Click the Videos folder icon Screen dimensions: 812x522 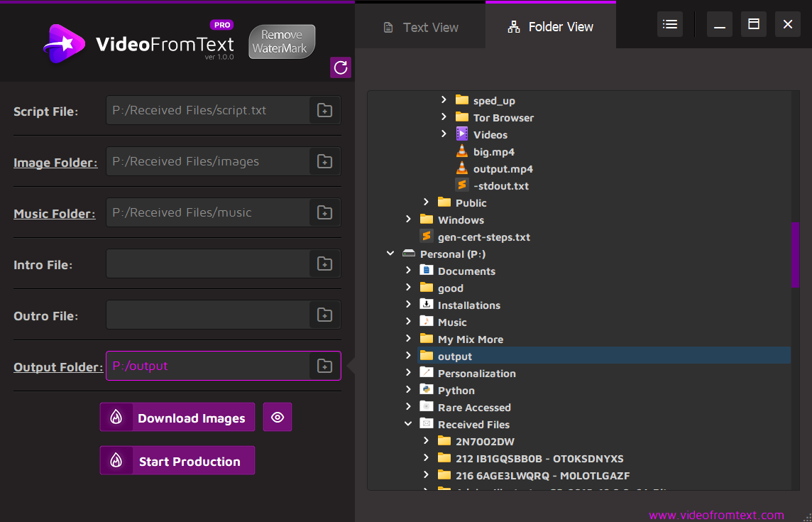tap(462, 134)
